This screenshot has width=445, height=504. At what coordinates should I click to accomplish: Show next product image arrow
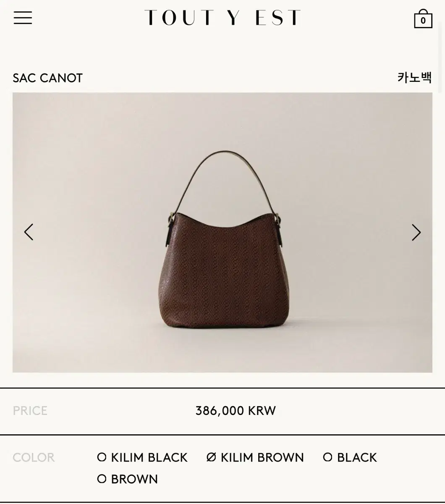click(416, 232)
